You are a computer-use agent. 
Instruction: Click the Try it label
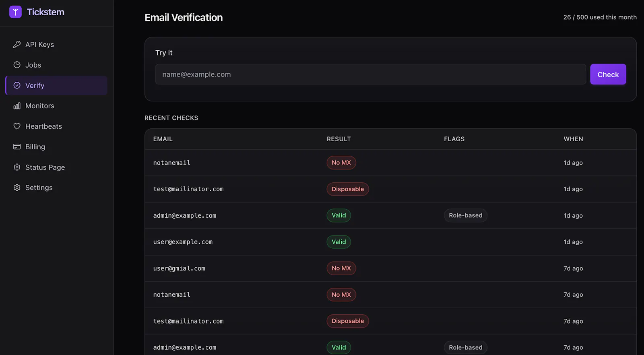(x=164, y=53)
